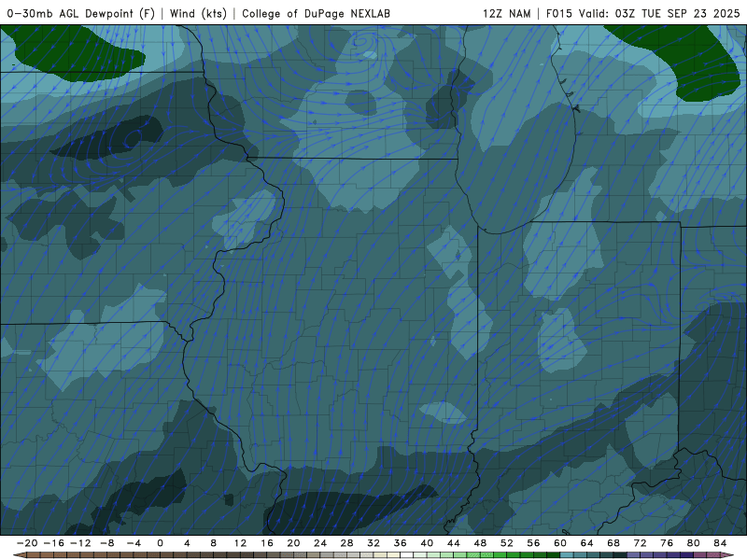Click the '52' legend scale label

(507, 543)
